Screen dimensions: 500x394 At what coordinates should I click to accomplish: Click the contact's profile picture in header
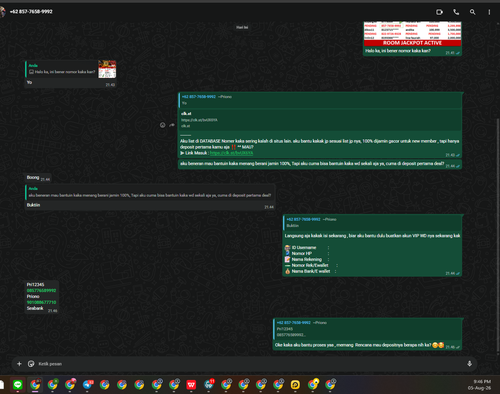[x=3, y=12]
